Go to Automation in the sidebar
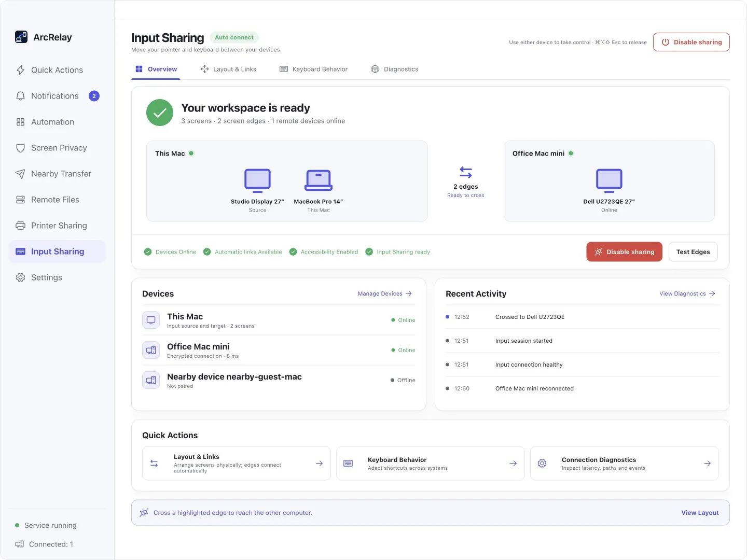Screen dimensions: 747x560 tap(57, 122)
